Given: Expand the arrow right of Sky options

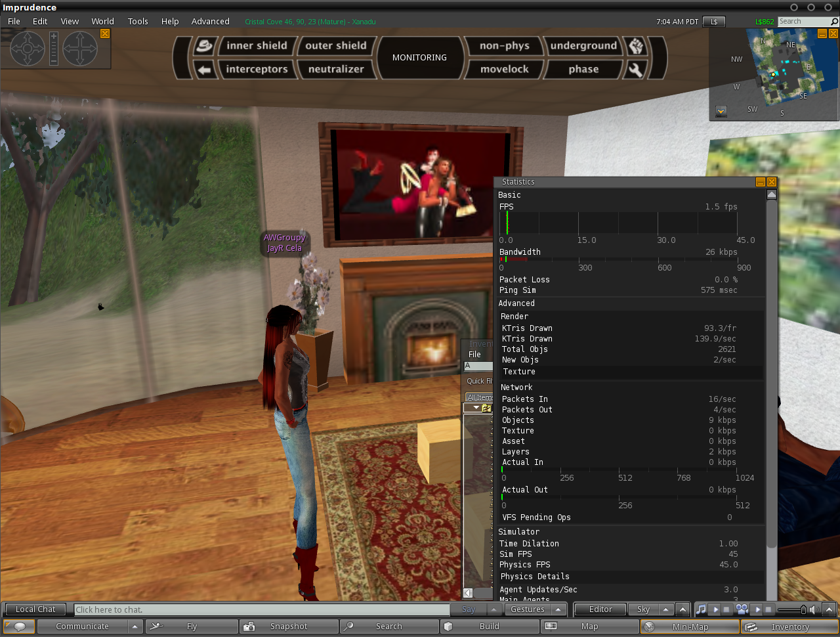Looking at the screenshot, I should [x=682, y=609].
